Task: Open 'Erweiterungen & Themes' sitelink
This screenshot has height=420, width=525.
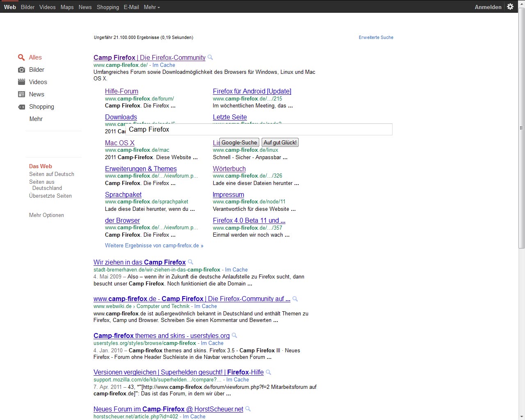Action: [141, 169]
